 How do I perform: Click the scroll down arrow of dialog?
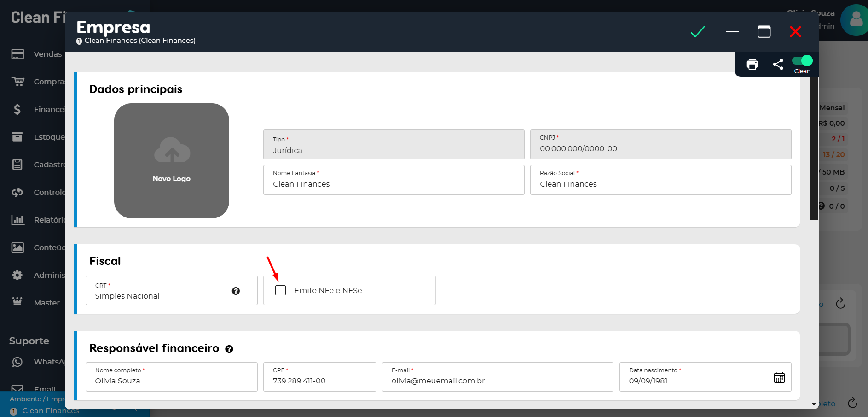coord(814,404)
